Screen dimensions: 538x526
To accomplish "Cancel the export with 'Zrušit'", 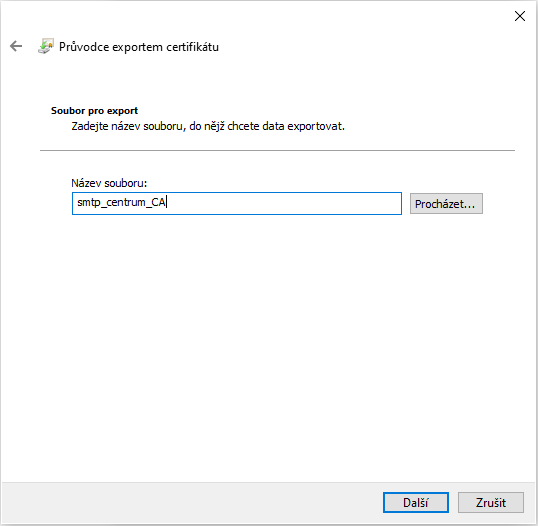I will pyautogui.click(x=491, y=502).
